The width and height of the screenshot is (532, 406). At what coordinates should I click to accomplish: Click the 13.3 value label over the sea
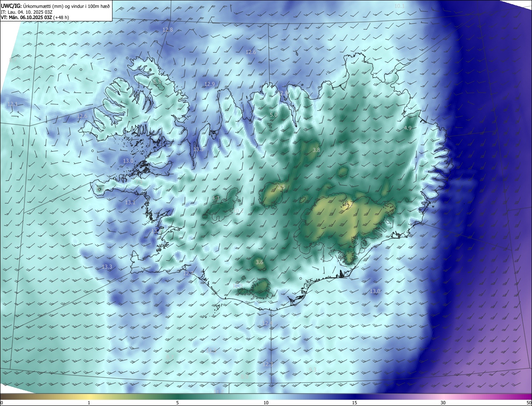click(x=107, y=267)
